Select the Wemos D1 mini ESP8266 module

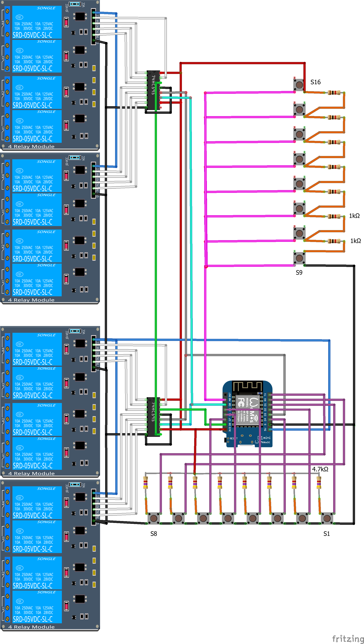pyautogui.click(x=247, y=414)
